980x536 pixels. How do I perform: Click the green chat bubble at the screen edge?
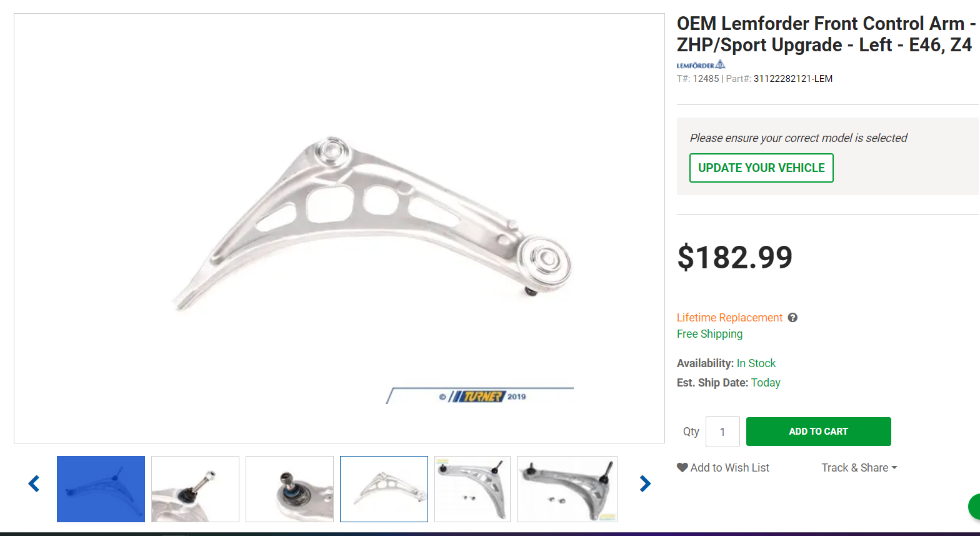point(974,507)
